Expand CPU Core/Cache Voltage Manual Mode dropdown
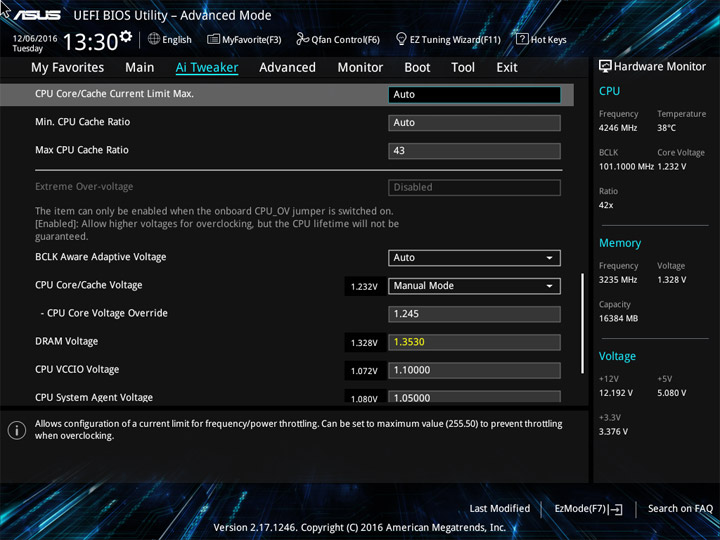 click(x=474, y=286)
